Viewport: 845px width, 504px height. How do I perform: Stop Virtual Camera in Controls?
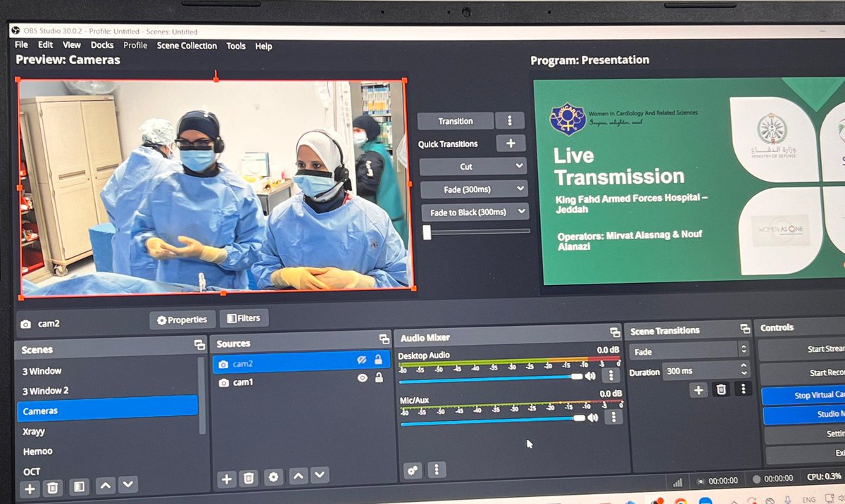(803, 395)
